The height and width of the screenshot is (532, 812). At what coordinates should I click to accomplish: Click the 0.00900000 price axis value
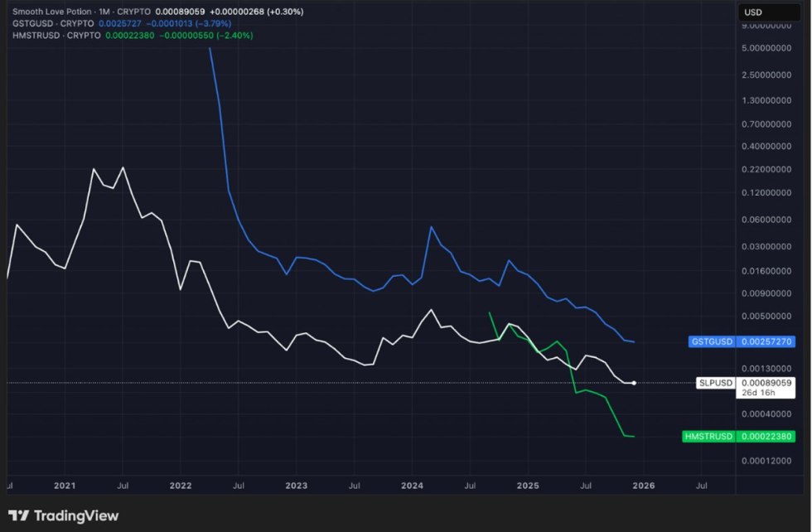click(x=766, y=293)
